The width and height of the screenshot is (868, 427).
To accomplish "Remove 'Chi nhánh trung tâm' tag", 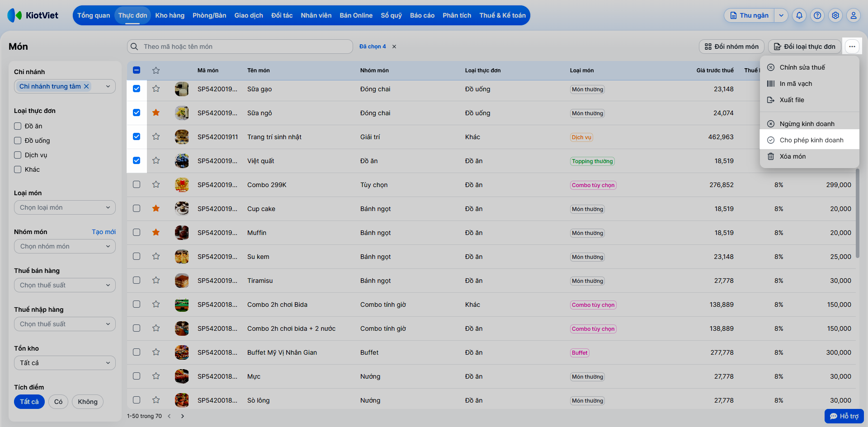I will [86, 86].
